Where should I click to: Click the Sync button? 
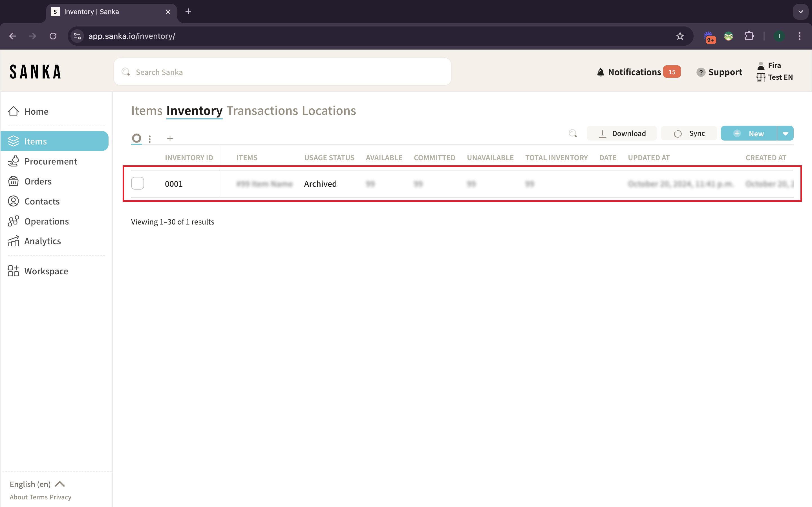tap(689, 134)
